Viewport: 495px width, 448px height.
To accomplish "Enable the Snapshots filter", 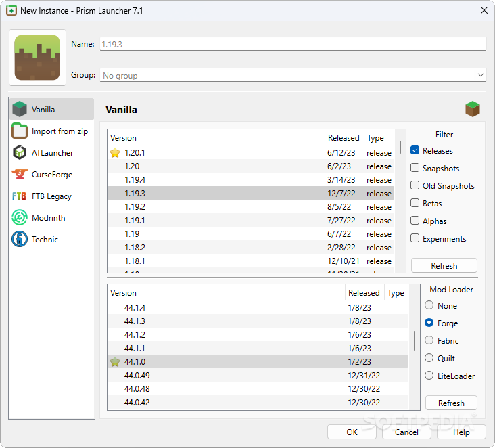I will (415, 168).
